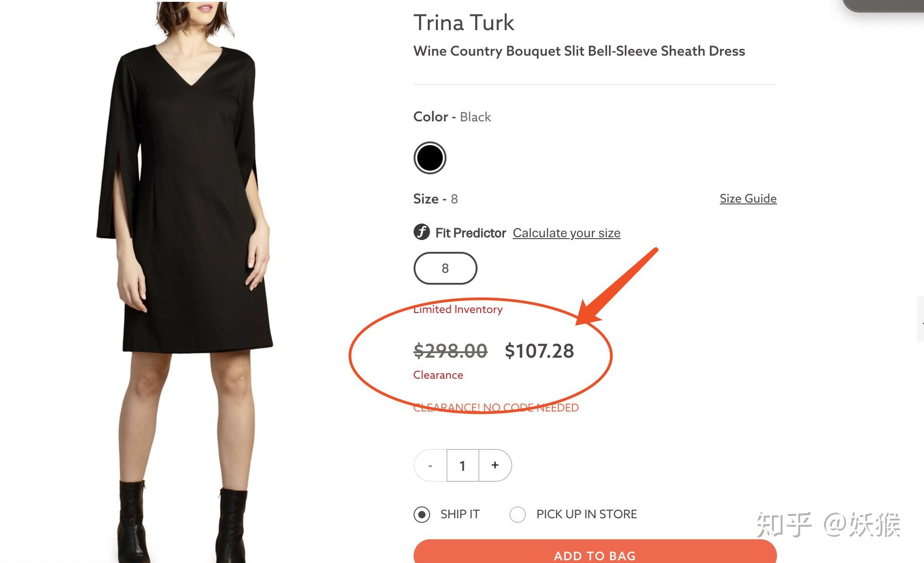Choose the PICK UP IN STORE option

[518, 515]
